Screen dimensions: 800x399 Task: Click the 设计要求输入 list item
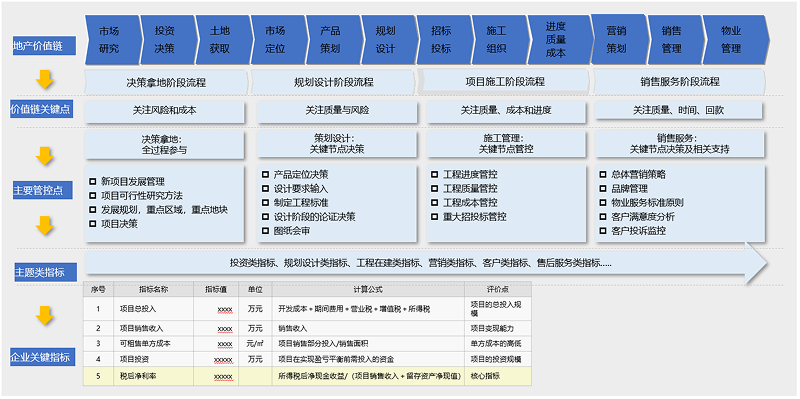(x=301, y=189)
